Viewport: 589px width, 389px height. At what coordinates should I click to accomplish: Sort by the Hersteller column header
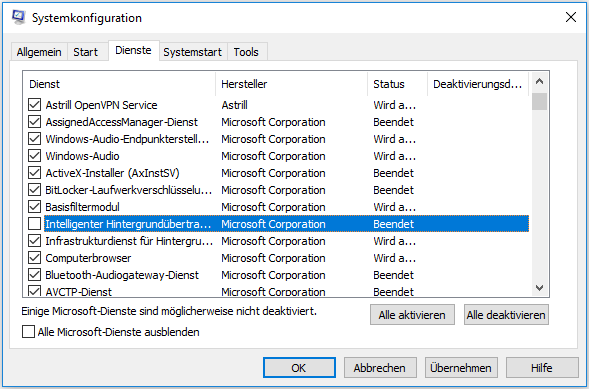point(292,84)
